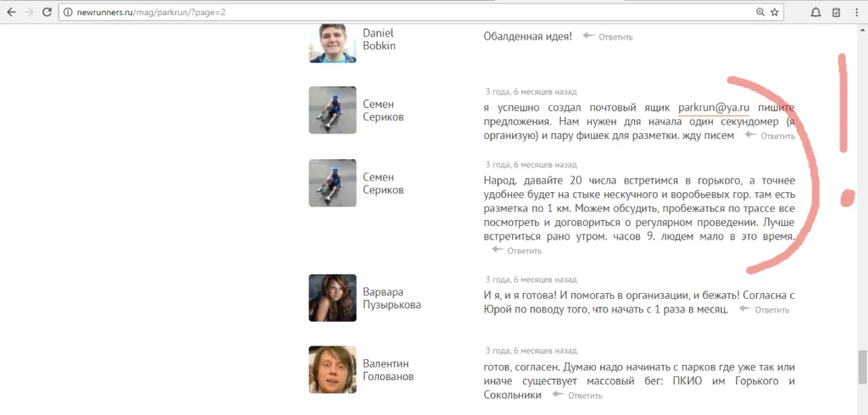Open Daniel Bobkin's avatar thumbnail
868x415 pixels.
(332, 43)
